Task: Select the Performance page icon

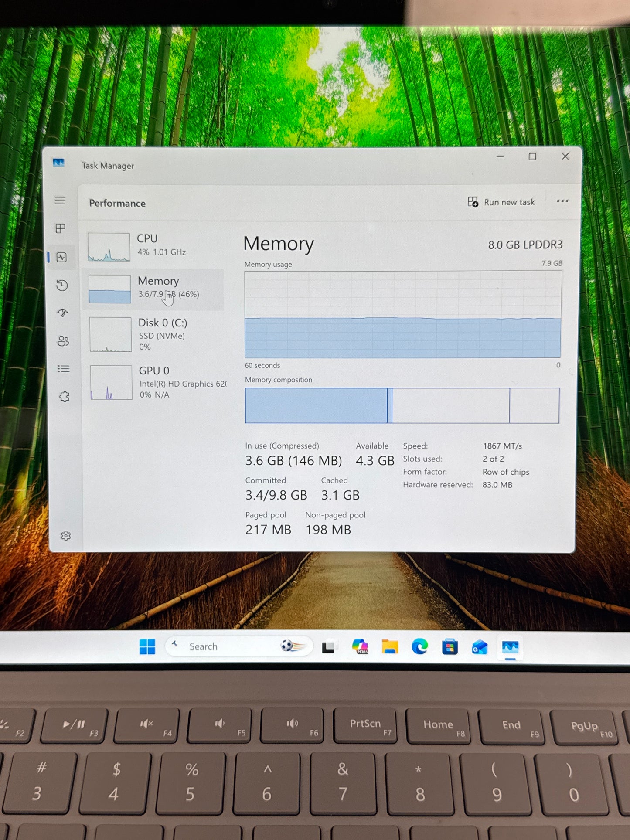Action: 61,257
